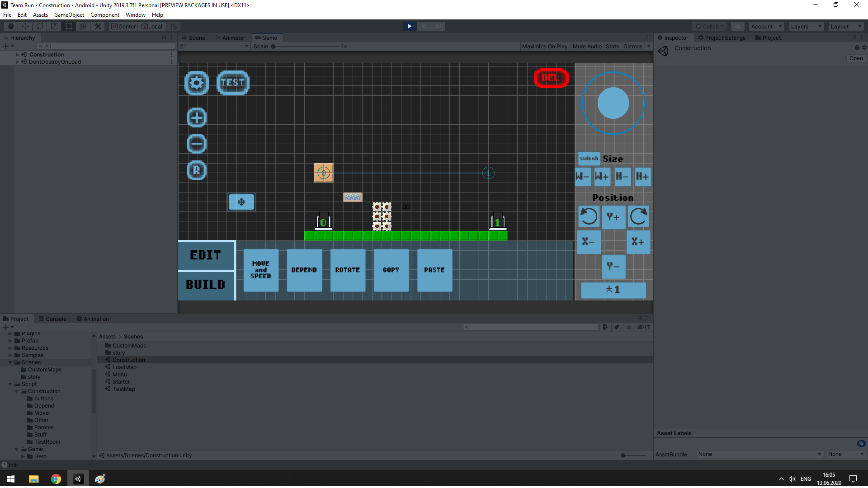Click the COPY button in game
This screenshot has width=868, height=488.
click(x=391, y=270)
